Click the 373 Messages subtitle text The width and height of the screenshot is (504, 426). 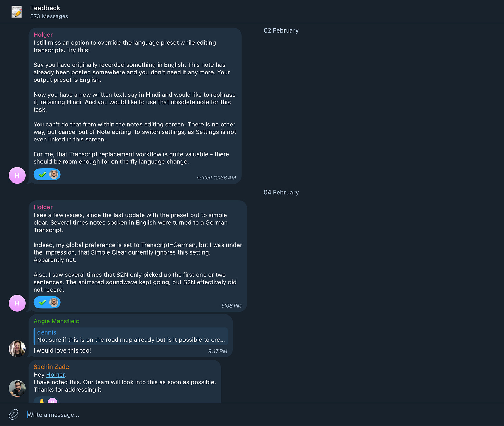coord(49,16)
